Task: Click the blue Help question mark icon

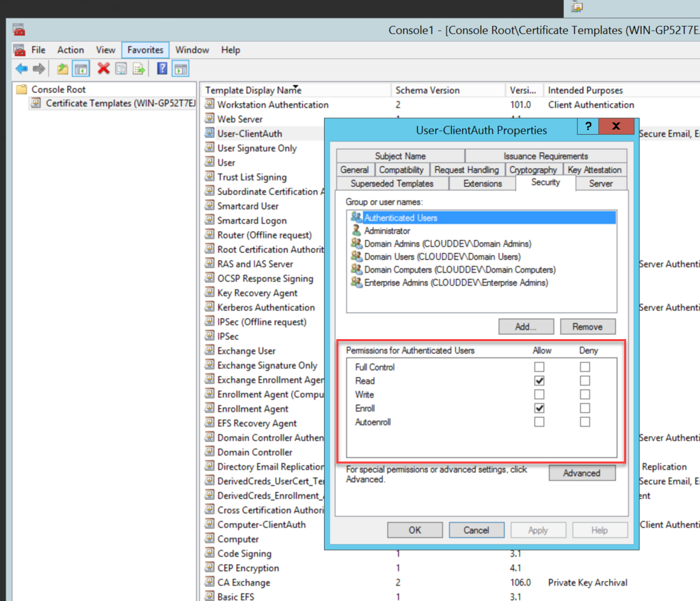Action: point(163,68)
